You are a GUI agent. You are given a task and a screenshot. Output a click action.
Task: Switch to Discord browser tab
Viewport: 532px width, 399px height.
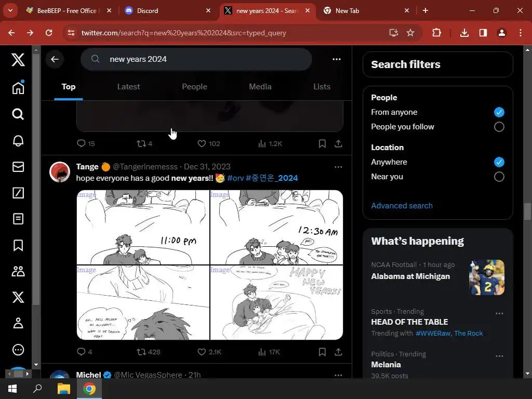[x=167, y=10]
